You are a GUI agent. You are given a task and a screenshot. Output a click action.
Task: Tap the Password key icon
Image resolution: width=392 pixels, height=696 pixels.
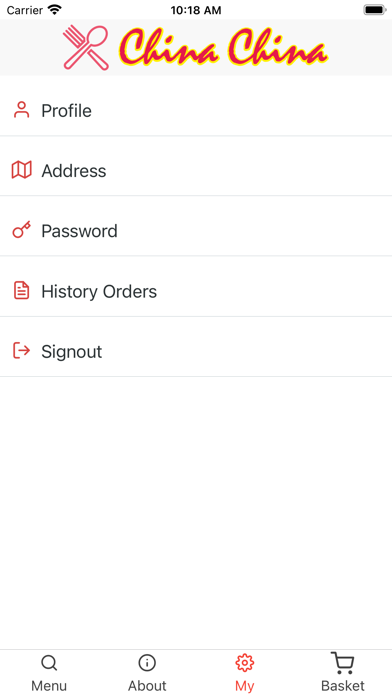click(21, 230)
